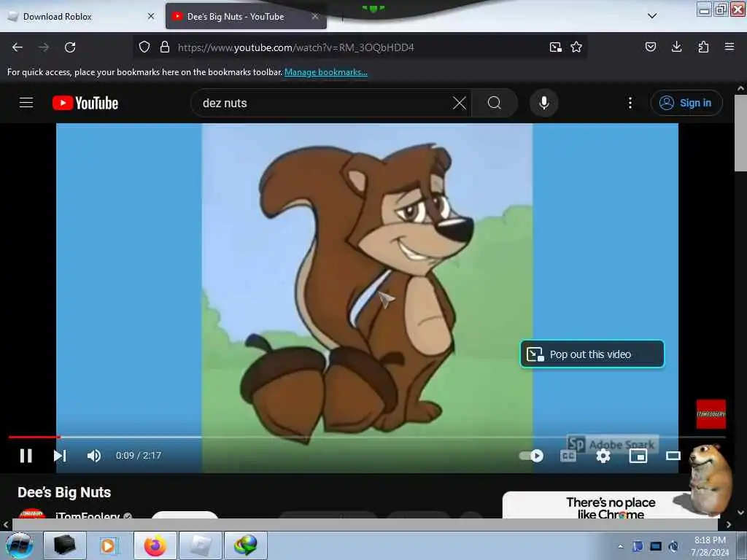
Task: Open the YouTube hamburger guide menu
Action: (x=26, y=102)
